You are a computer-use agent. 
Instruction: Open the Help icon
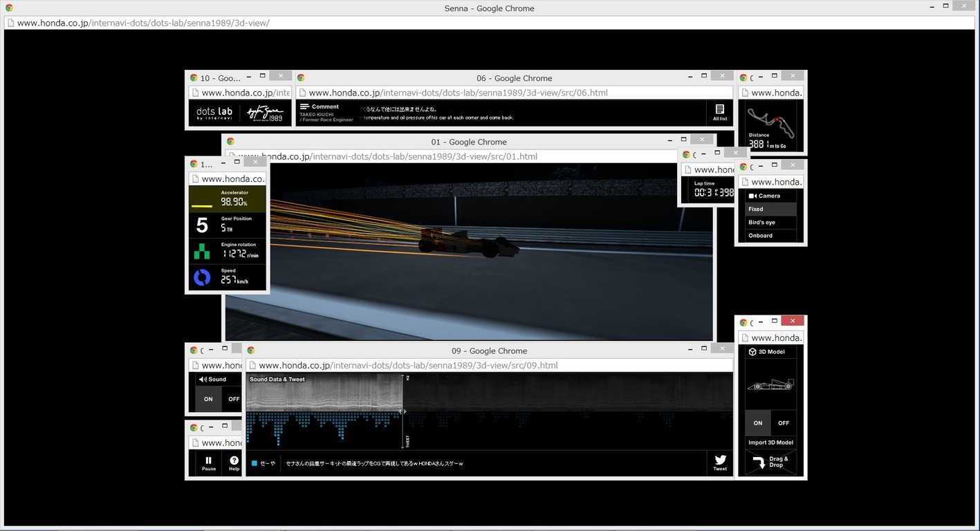click(234, 460)
